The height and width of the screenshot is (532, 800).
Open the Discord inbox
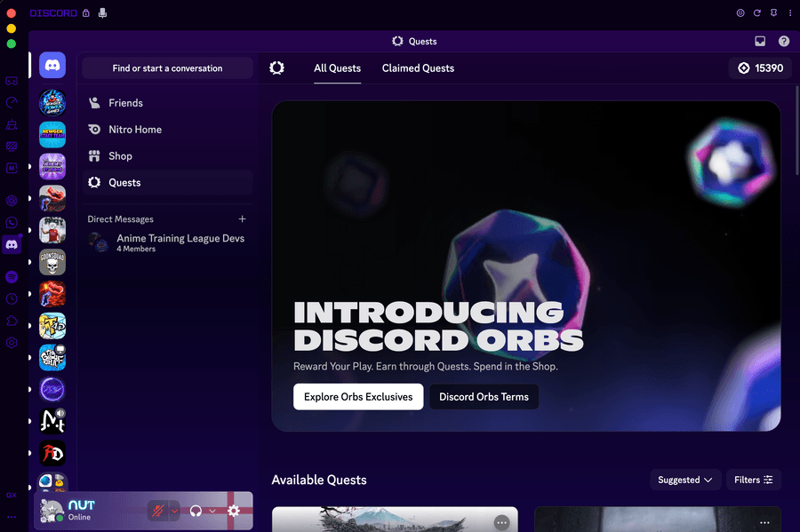point(760,41)
